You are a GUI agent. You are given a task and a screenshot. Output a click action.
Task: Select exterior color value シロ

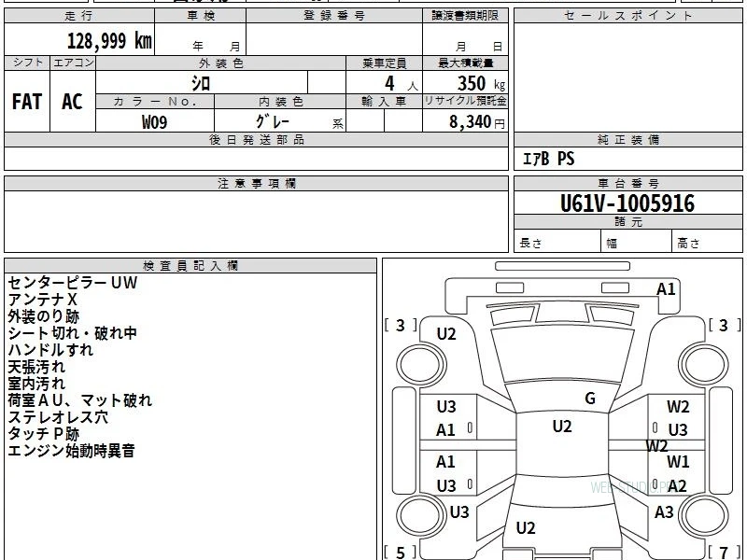(x=201, y=84)
